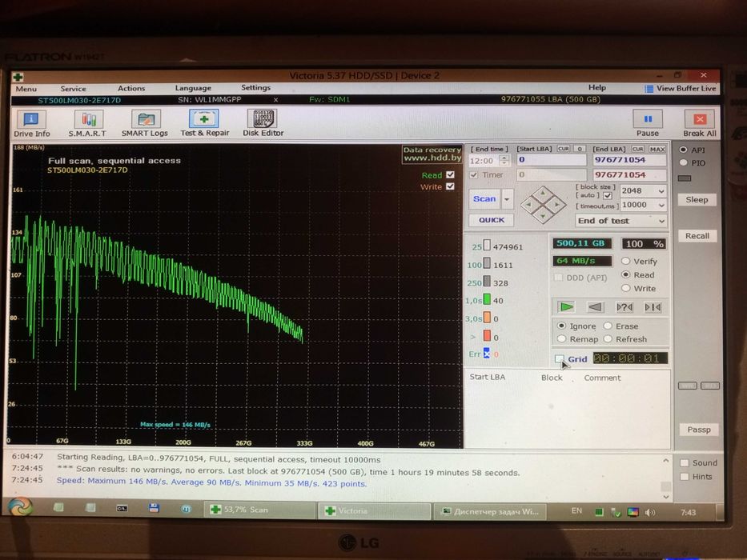
Task: Click the End time spinner arrows
Action: pos(504,161)
